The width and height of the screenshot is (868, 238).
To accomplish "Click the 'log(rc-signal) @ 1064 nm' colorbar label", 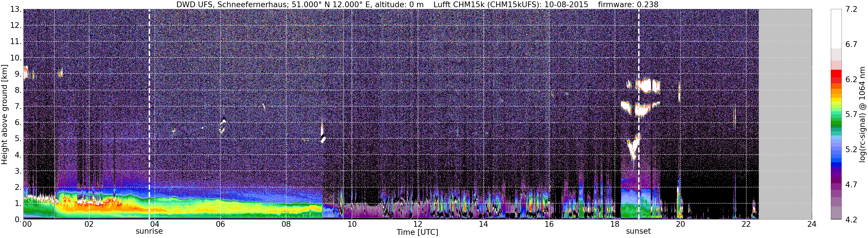I will click(x=863, y=115).
